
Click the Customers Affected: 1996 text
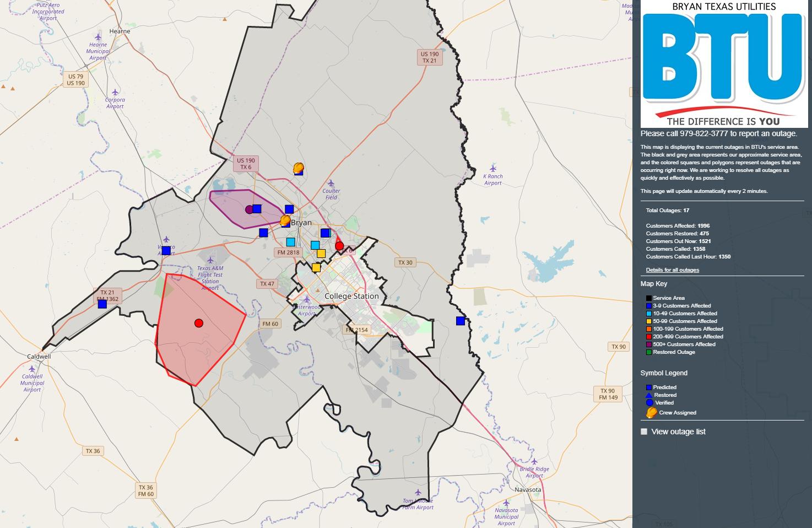point(678,226)
